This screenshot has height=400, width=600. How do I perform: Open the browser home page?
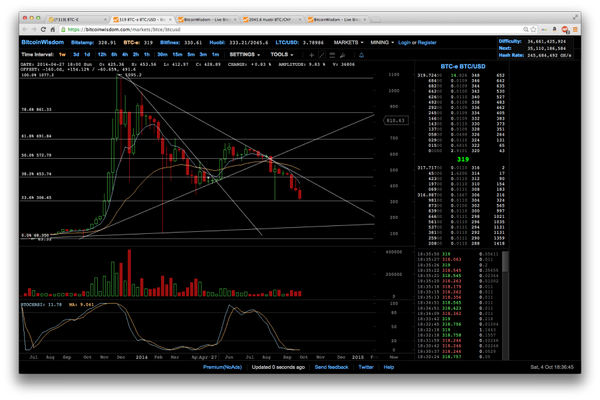coord(52,29)
